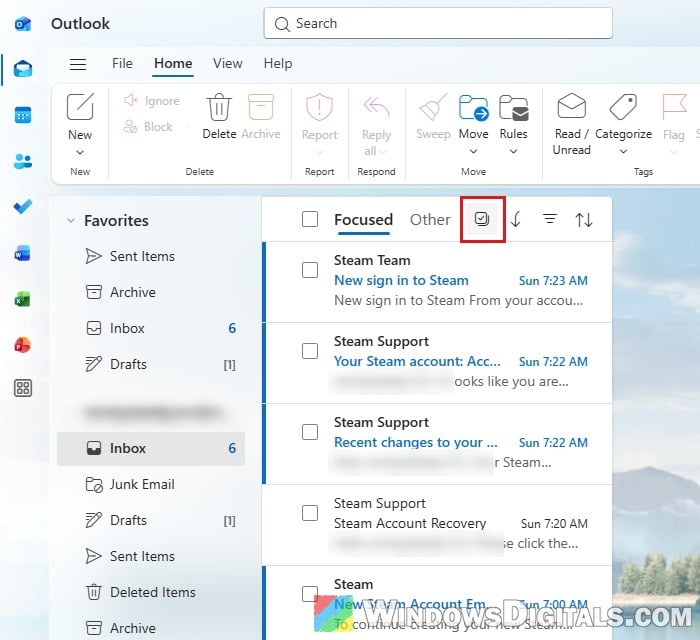Switch to the Focused inbox tab
The image size is (700, 640).
click(x=363, y=220)
